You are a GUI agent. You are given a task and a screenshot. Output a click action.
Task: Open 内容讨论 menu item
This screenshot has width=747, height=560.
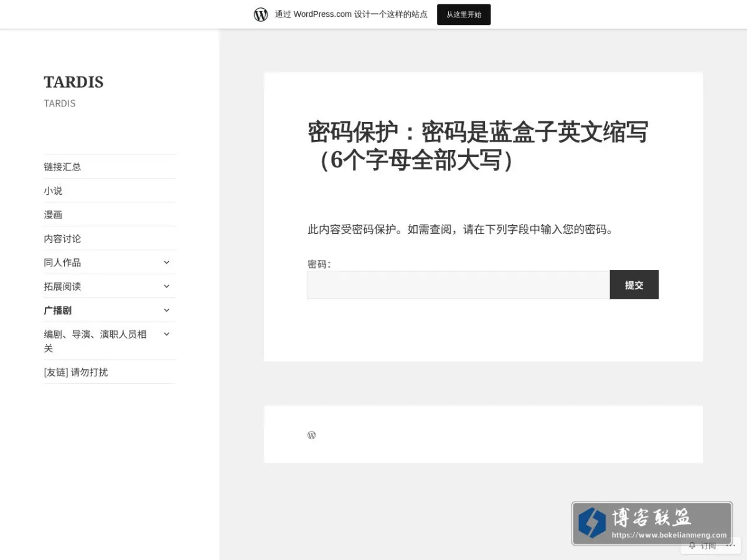(x=62, y=238)
